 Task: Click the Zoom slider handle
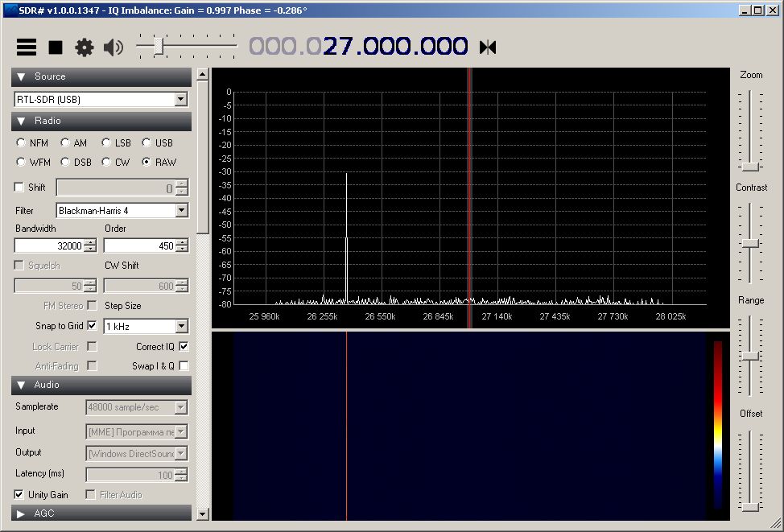coord(751,167)
